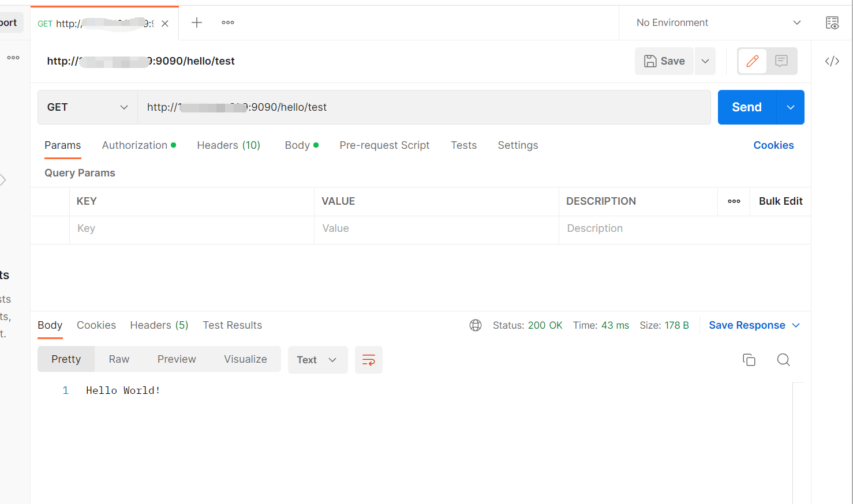This screenshot has height=504, width=853.
Task: Copy response with the copy icon
Action: [x=749, y=360]
